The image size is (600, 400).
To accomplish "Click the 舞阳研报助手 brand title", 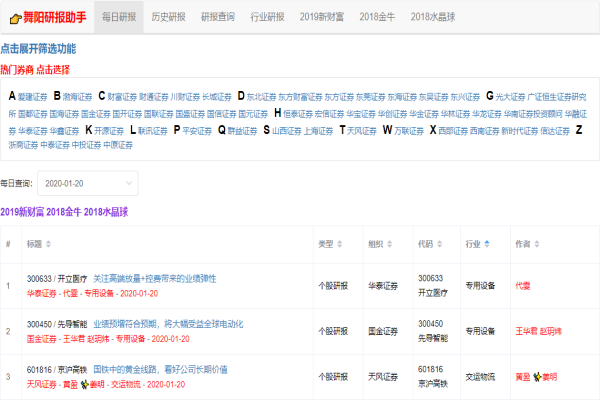I will 55,17.
